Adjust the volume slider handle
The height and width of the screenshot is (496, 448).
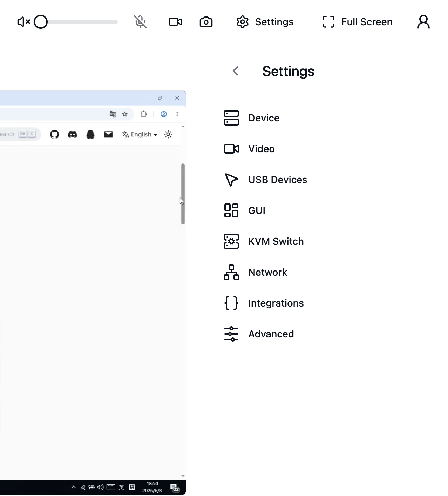tap(41, 22)
